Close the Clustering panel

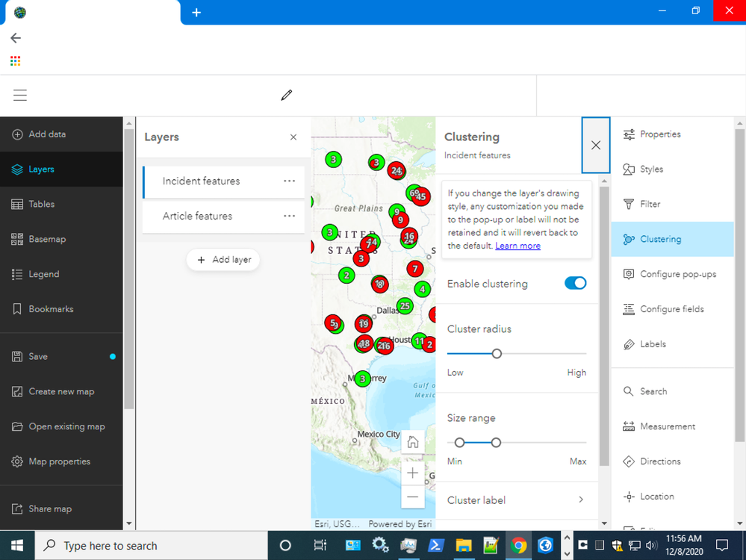pos(595,145)
